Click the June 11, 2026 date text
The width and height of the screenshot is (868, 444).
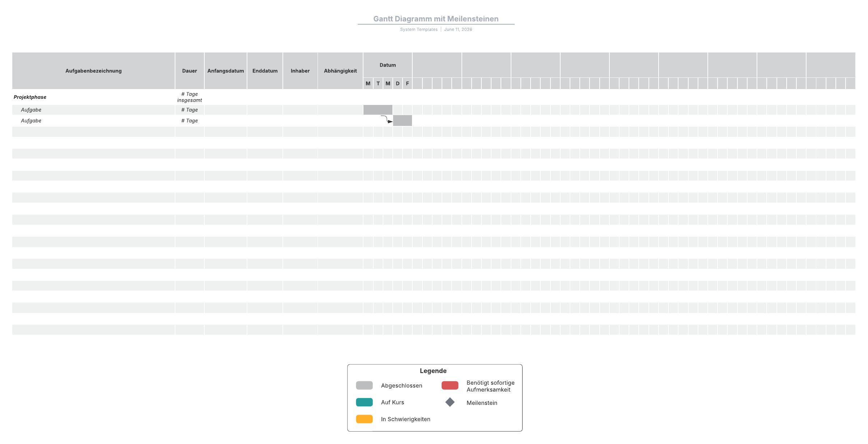[458, 30]
